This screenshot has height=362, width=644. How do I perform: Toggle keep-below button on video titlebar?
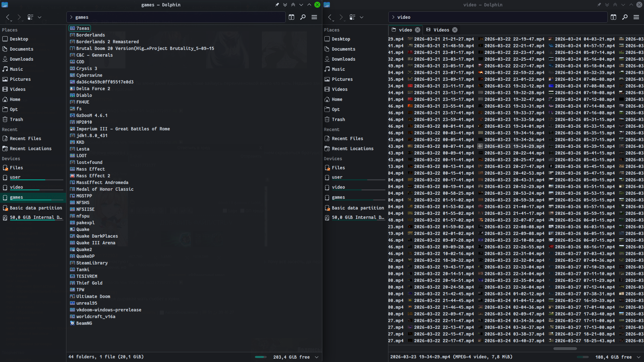click(x=607, y=5)
